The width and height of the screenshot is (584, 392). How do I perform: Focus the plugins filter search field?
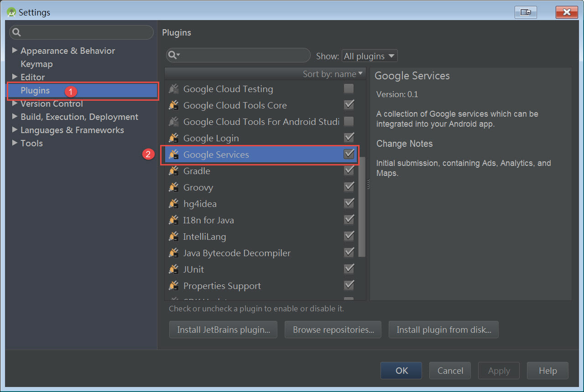[x=238, y=55]
